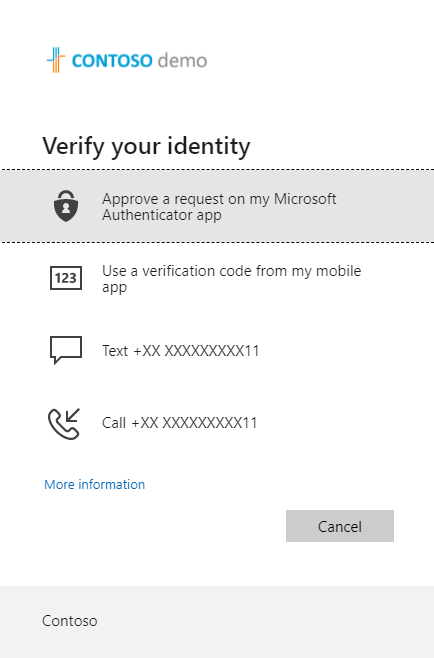Select Approve a request on Microsoft Authenticator

(x=219, y=206)
